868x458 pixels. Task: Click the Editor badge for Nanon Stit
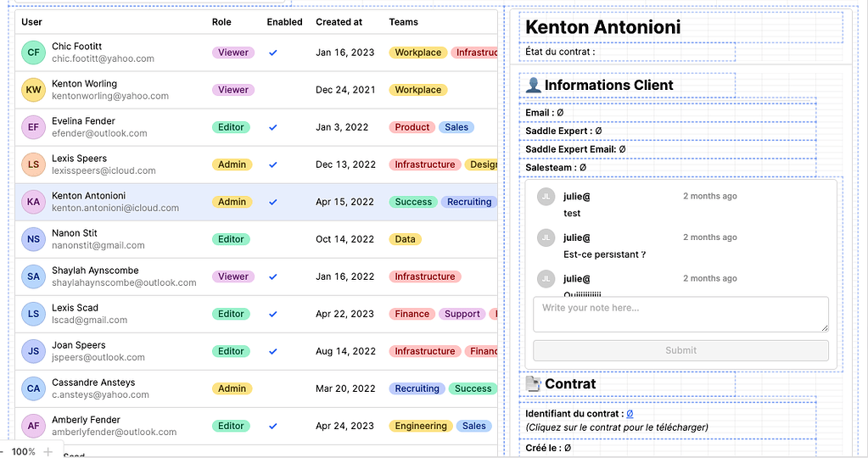coord(231,239)
